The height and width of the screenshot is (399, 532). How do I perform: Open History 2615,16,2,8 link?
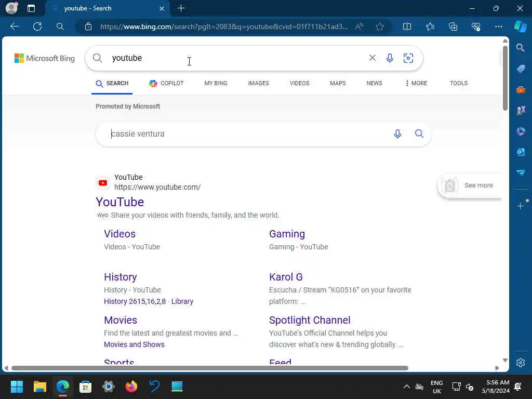(x=135, y=302)
